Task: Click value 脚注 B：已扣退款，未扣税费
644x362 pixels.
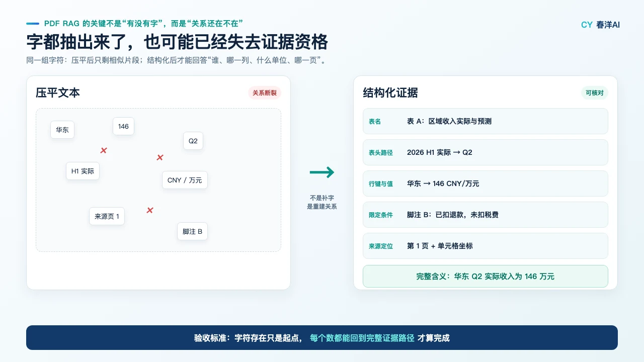Action: coord(453,215)
